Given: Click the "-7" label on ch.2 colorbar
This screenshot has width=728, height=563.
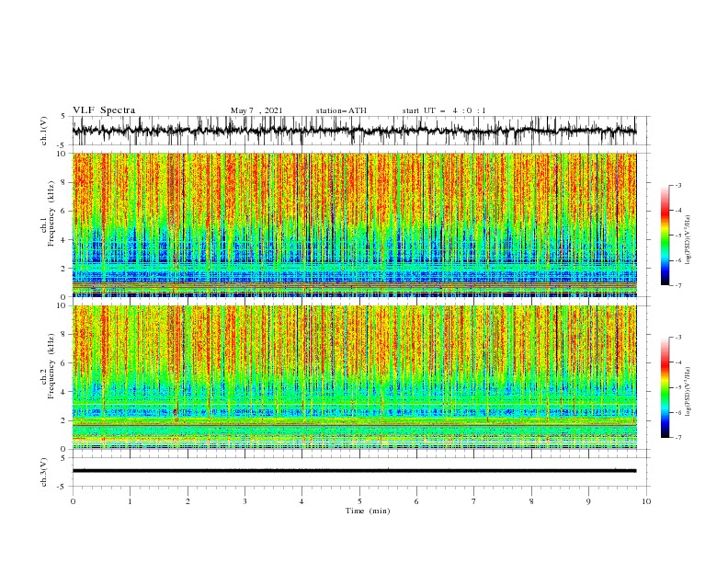Looking at the screenshot, I should pos(678,437).
